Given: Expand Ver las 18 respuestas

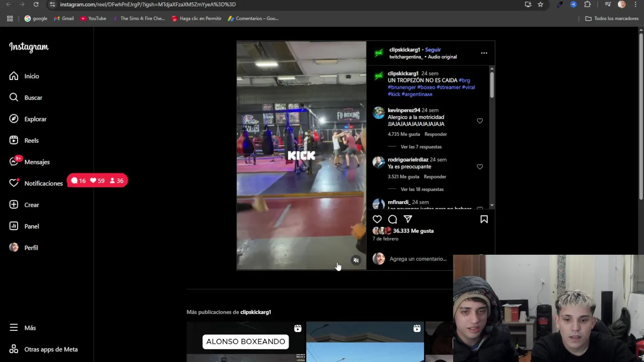Looking at the screenshot, I should (x=422, y=189).
